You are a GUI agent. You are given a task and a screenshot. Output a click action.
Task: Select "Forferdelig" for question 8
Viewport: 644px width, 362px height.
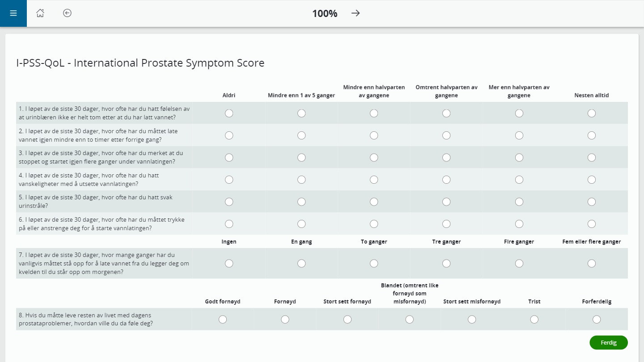pyautogui.click(x=597, y=319)
